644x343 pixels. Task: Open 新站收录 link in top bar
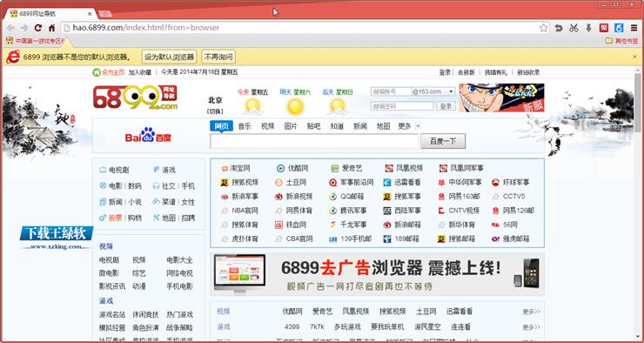(528, 72)
